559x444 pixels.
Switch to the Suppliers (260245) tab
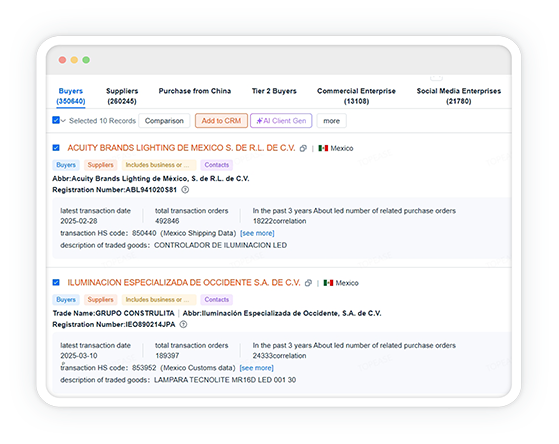click(122, 96)
